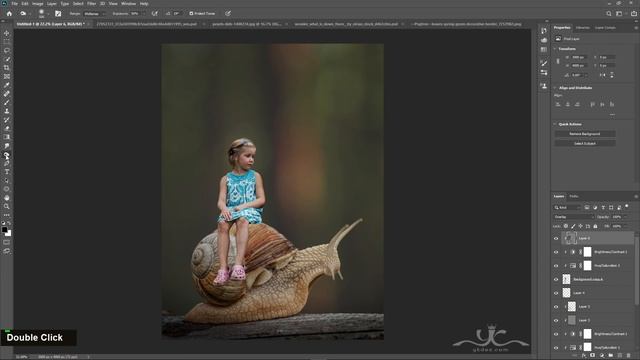640x360 pixels.
Task: Open the brush preset picker dropdown
Action: click(x=47, y=14)
